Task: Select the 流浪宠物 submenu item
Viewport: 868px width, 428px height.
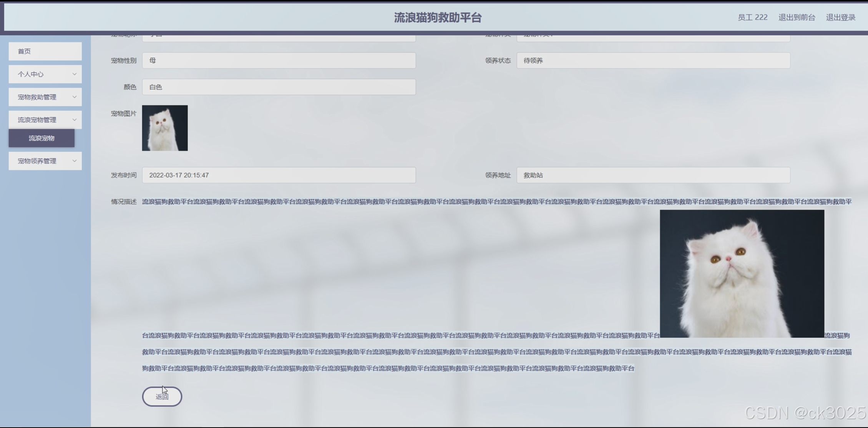Action: (41, 138)
